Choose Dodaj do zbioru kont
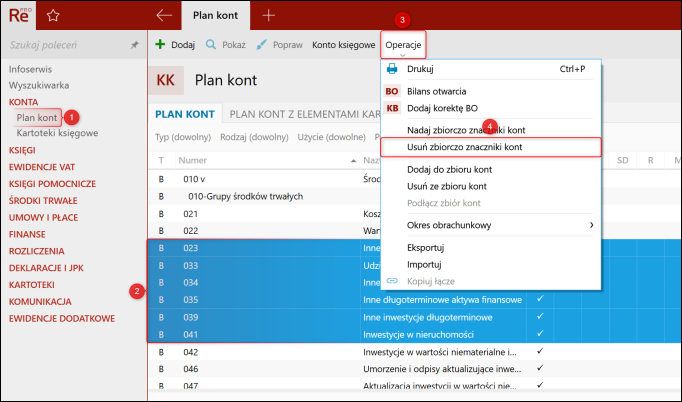Screen dimensions: 682x402 [x=491, y=169]
